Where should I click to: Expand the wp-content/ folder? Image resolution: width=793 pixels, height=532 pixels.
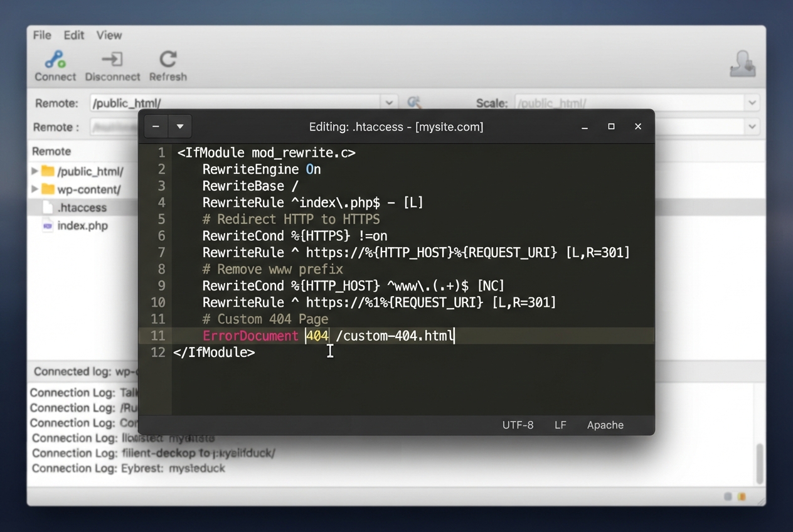click(35, 189)
